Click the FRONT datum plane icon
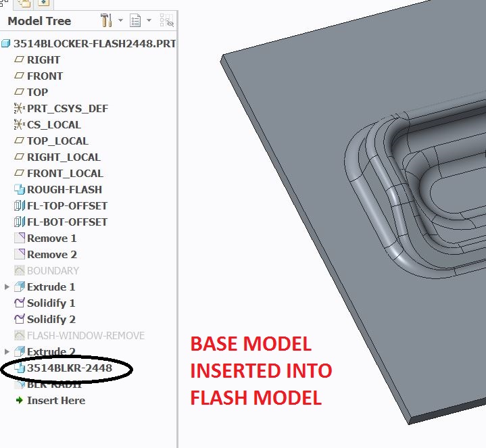This screenshot has width=486, height=448. point(19,75)
